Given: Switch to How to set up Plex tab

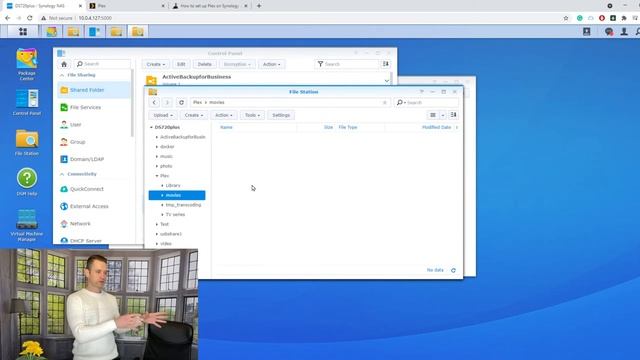Looking at the screenshot, I should coord(210,6).
